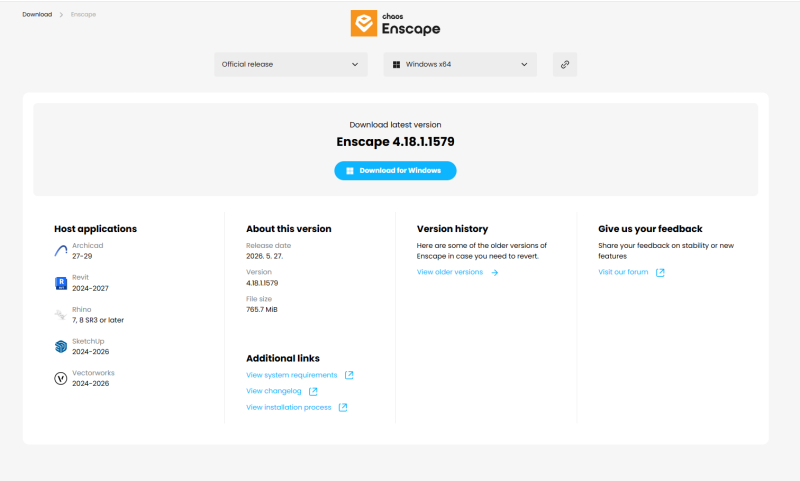Open View changelog link
The height and width of the screenshot is (481, 800).
click(x=274, y=391)
